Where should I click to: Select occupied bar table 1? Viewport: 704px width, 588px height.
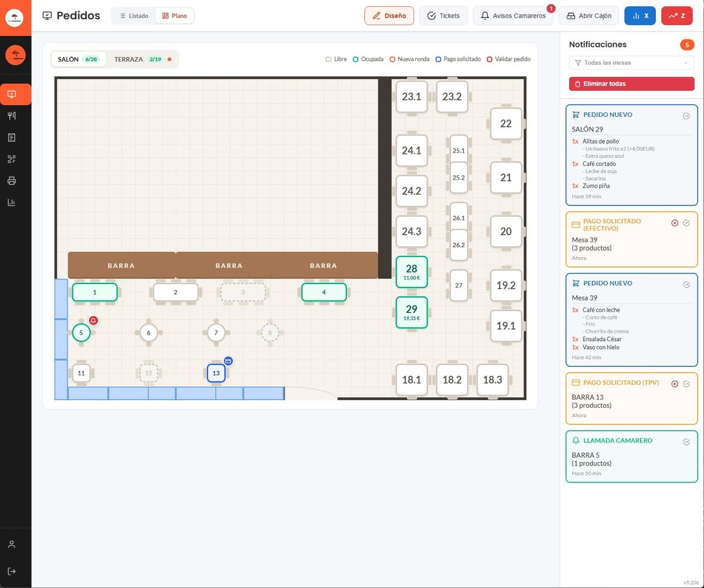coord(95,292)
